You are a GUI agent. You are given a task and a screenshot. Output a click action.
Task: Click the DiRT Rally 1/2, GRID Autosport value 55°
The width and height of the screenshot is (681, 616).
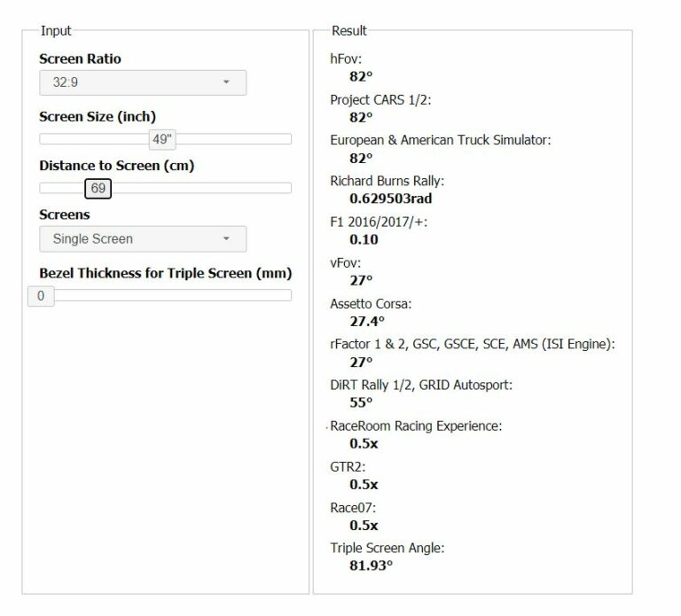[x=361, y=402]
